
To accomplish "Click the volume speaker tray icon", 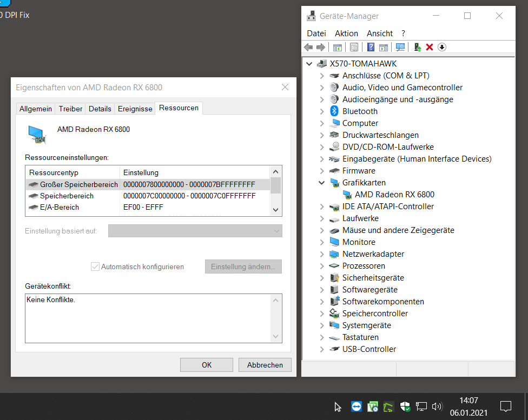I will coord(437,406).
